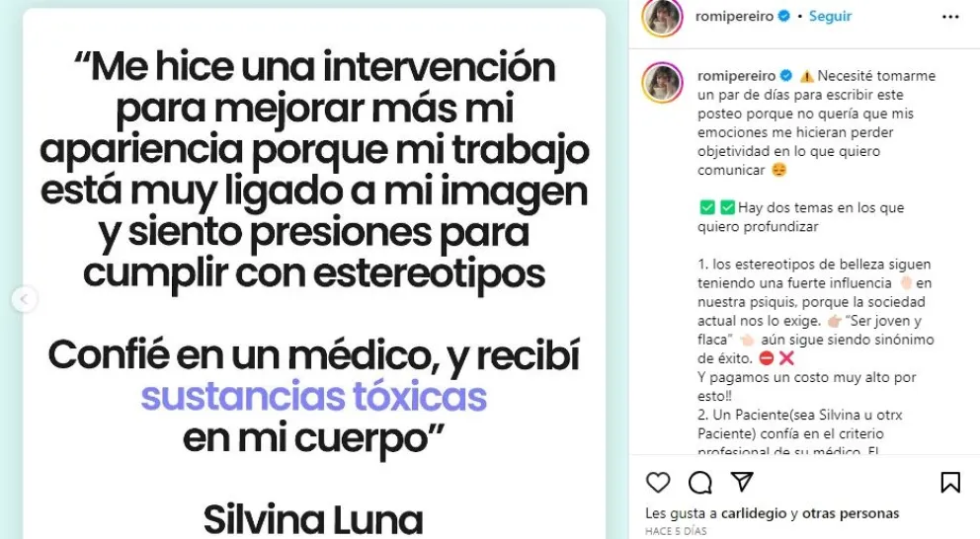This screenshot has width=980, height=539.
Task: Like the post with the heart icon
Action: 658,482
